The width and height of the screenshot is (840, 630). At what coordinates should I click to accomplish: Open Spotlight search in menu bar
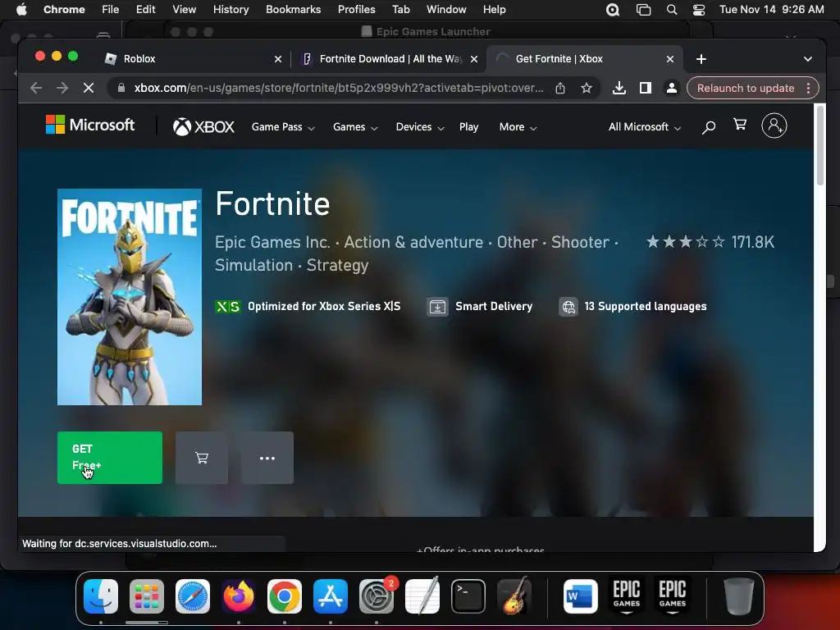(672, 10)
